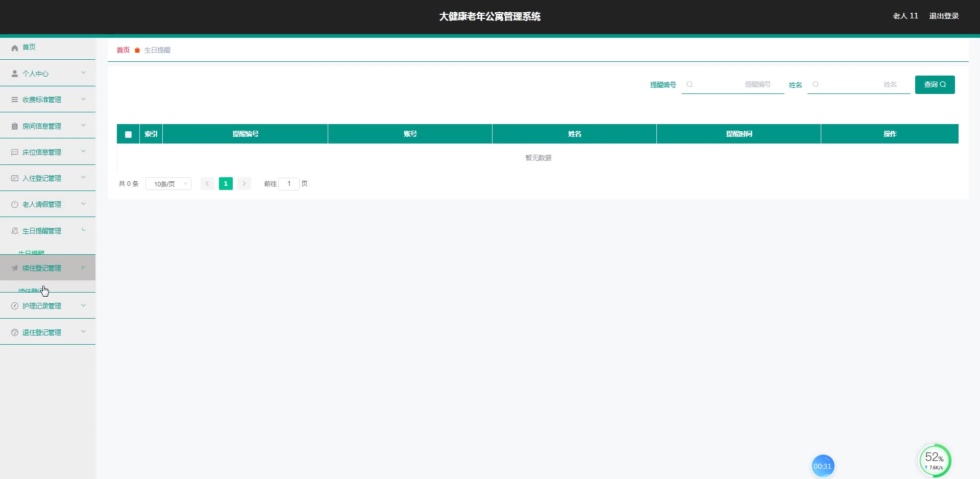This screenshot has width=980, height=479.
Task: Open the 个人中心 menu
Action: coord(47,73)
